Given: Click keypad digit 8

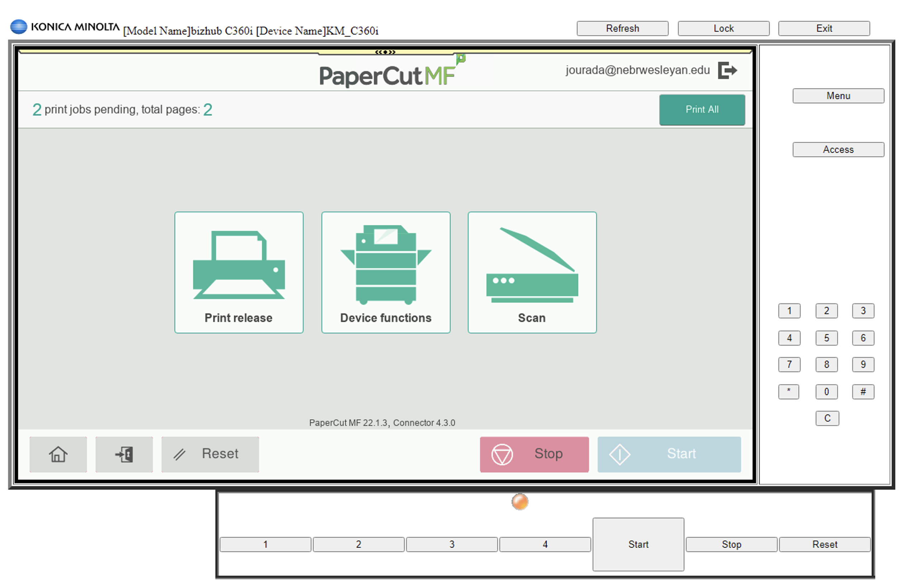Looking at the screenshot, I should tap(827, 364).
